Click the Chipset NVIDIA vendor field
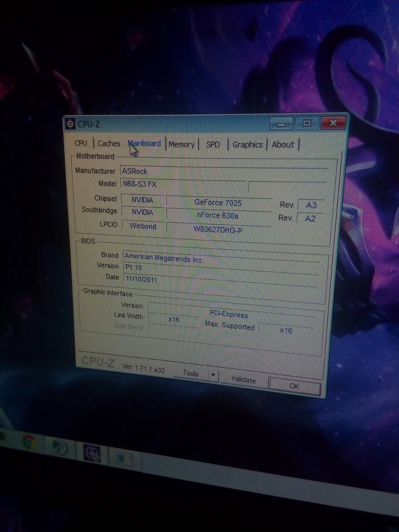399x532 pixels. tap(143, 200)
